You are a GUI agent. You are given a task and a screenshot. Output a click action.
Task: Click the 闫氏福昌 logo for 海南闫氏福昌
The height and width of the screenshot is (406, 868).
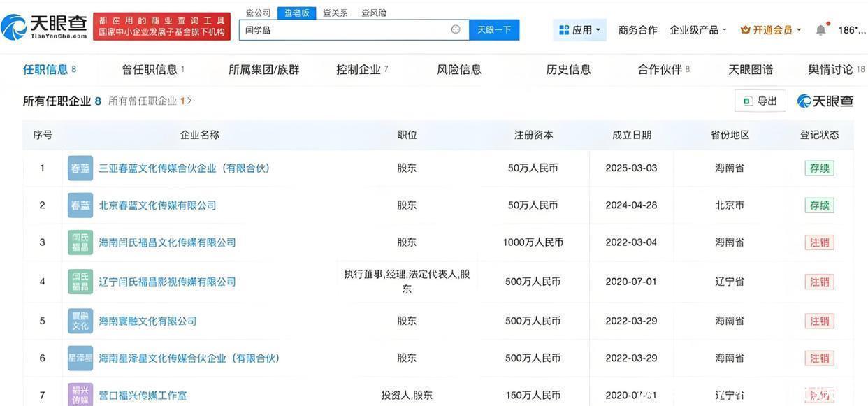(80, 242)
